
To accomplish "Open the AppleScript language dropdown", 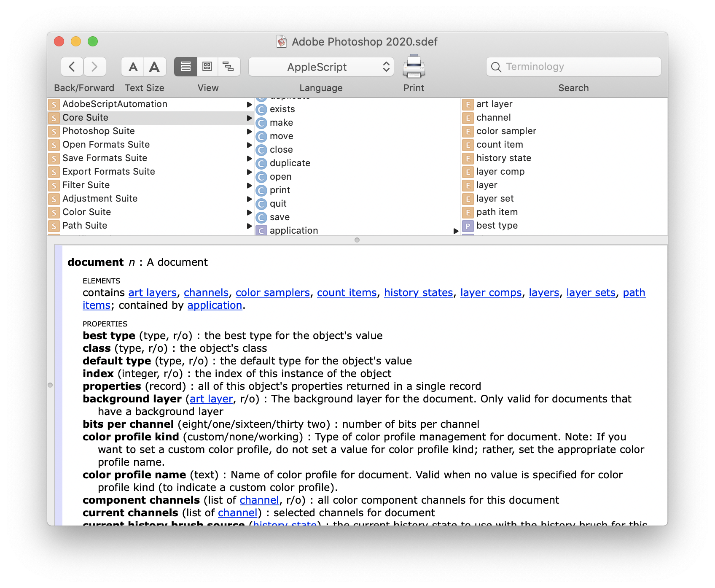I will (321, 67).
